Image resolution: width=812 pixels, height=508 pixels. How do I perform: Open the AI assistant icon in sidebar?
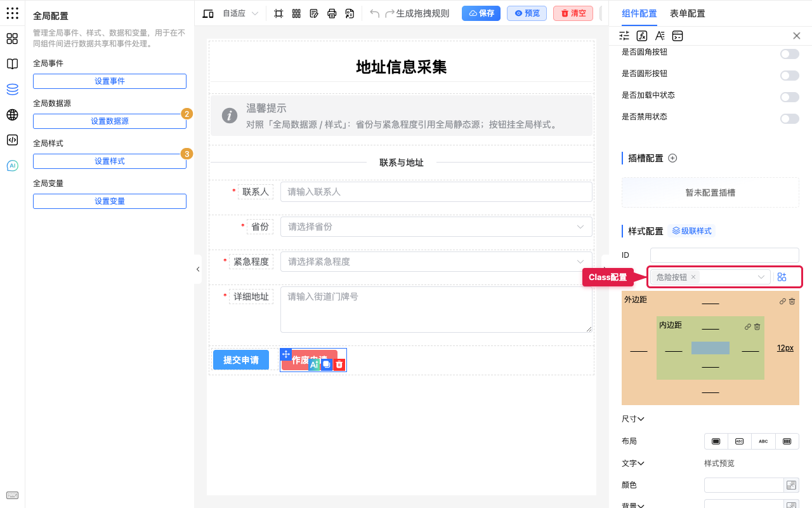(x=12, y=166)
